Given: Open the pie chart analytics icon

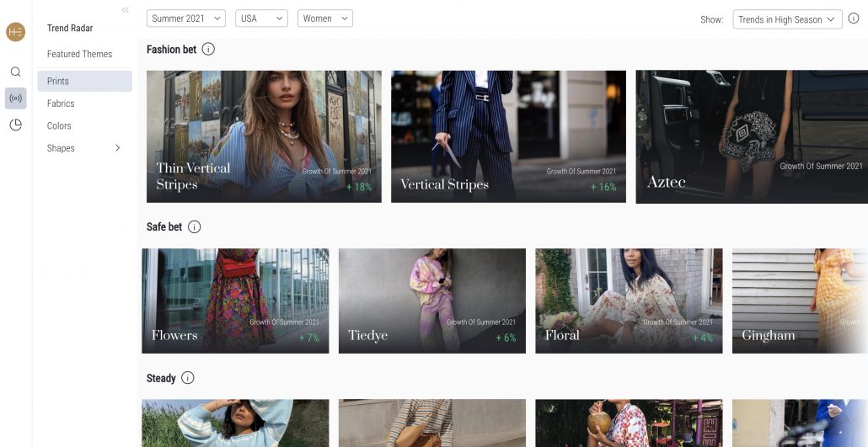Looking at the screenshot, I should (x=15, y=125).
